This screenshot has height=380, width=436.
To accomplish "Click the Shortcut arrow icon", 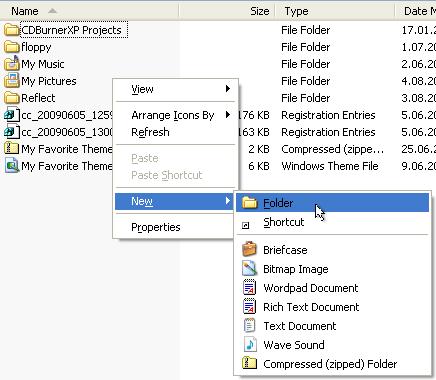I will tap(245, 226).
